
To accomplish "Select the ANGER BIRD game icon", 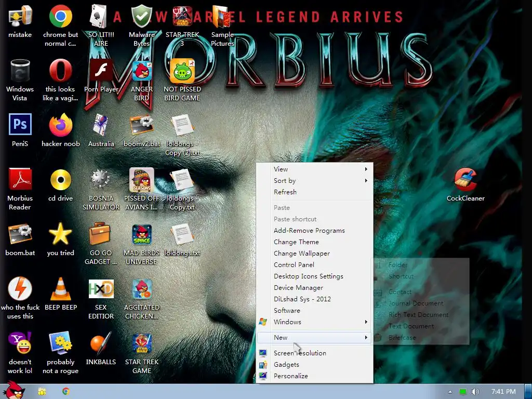I will [141, 71].
